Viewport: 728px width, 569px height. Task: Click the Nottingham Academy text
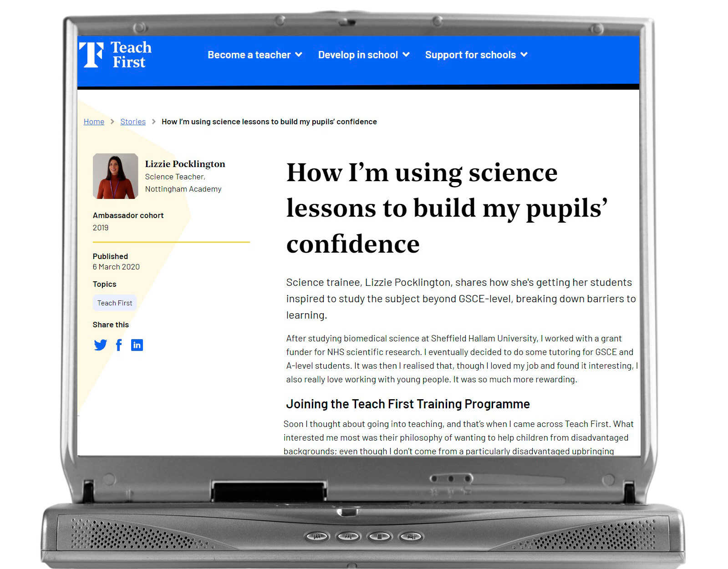(183, 189)
